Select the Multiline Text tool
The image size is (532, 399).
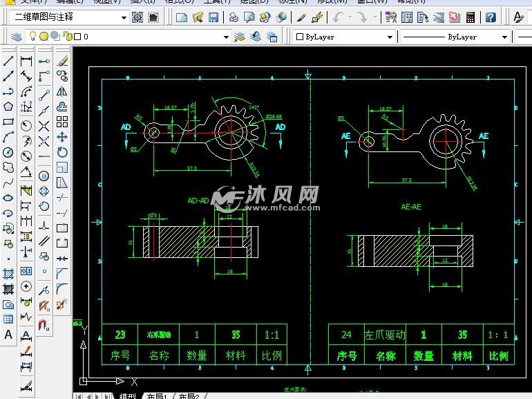[8, 335]
